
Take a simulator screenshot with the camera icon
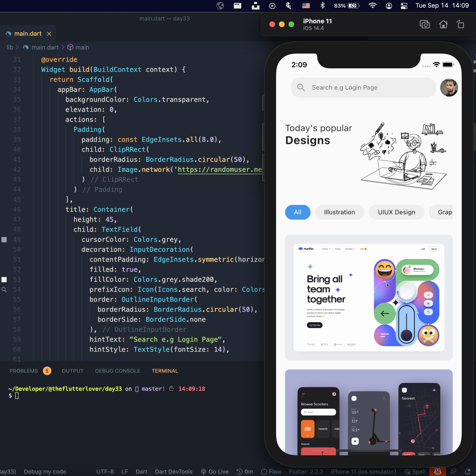coord(425,24)
